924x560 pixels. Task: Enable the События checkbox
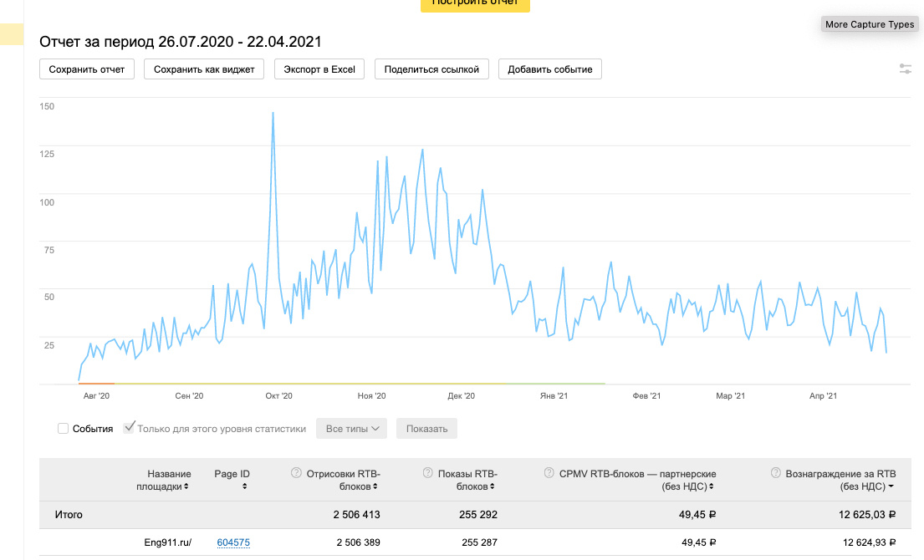pos(63,429)
